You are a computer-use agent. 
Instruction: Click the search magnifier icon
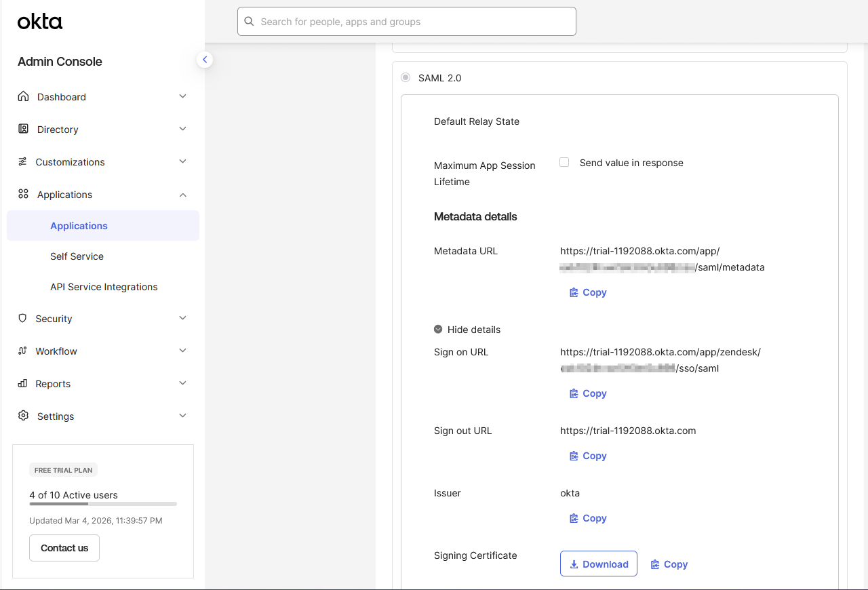point(250,22)
